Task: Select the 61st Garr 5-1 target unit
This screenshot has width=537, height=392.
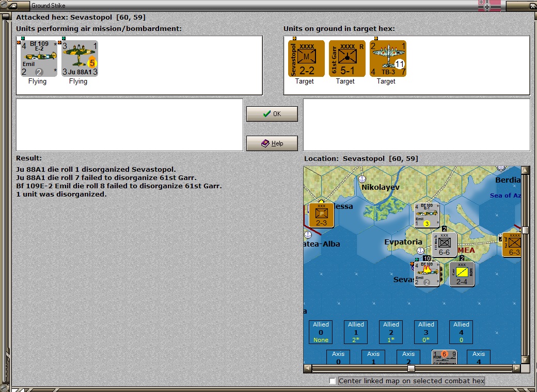Action: [347, 58]
